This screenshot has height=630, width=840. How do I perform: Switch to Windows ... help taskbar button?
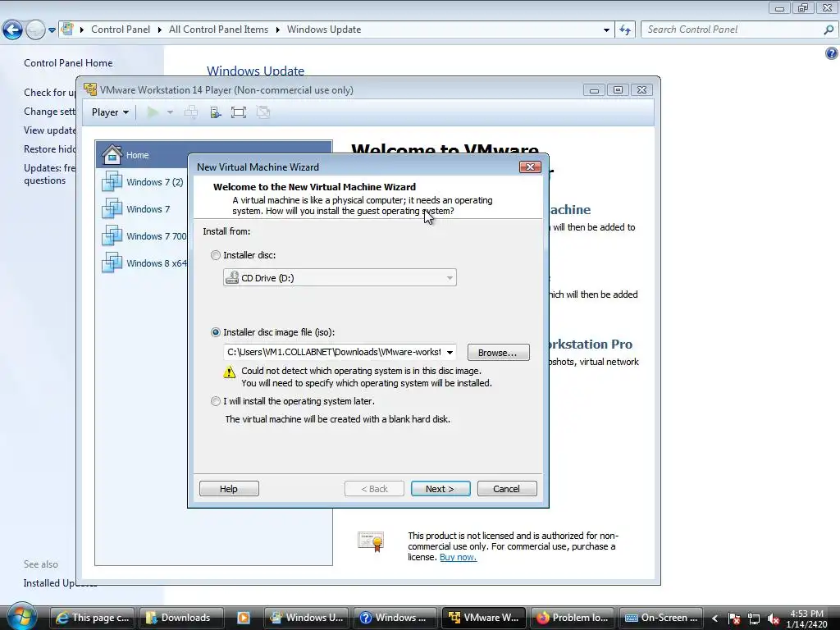[395, 618]
